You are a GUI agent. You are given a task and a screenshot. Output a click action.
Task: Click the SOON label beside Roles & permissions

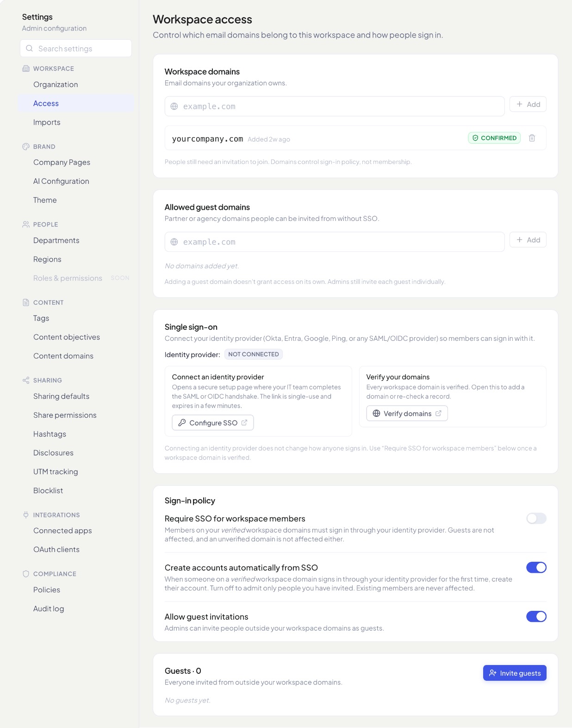pyautogui.click(x=120, y=278)
